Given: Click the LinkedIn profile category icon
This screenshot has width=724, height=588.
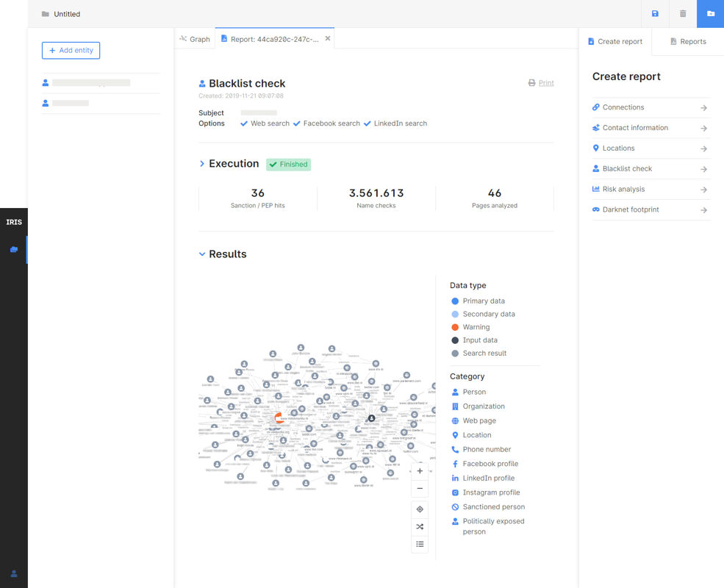Looking at the screenshot, I should coord(455,478).
